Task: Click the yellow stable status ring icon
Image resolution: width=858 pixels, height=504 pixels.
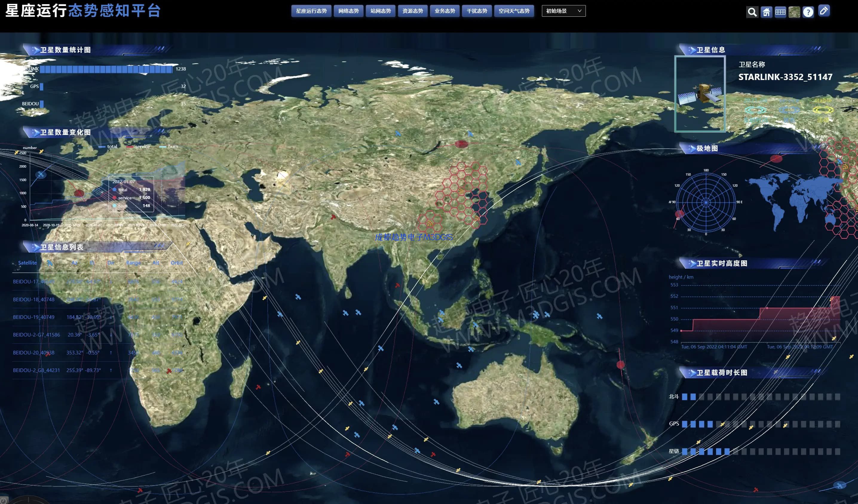Action: tap(823, 110)
